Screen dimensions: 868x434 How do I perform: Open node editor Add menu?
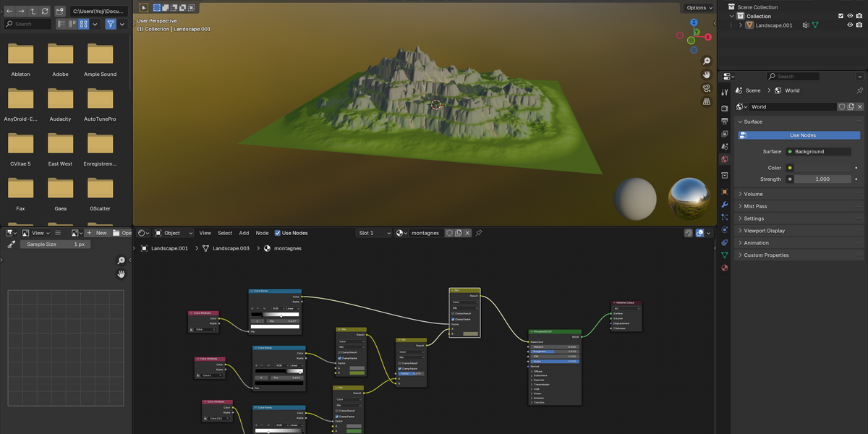tap(244, 233)
